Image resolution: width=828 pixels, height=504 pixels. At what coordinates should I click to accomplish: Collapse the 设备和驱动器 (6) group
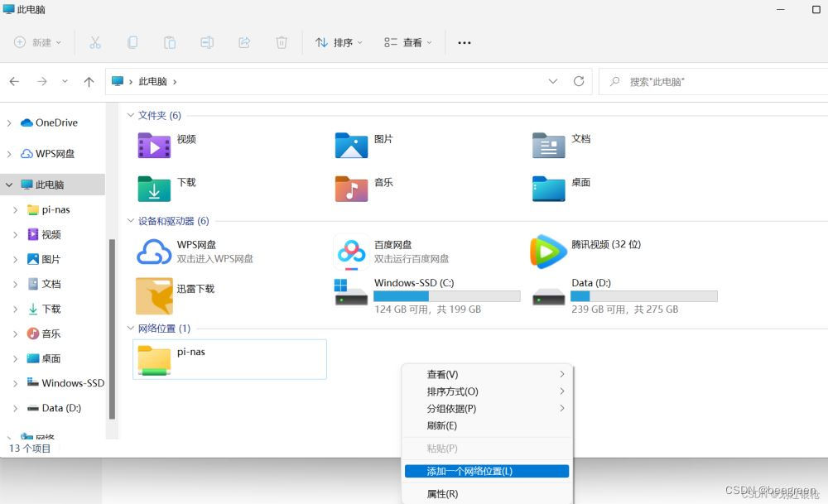click(131, 221)
